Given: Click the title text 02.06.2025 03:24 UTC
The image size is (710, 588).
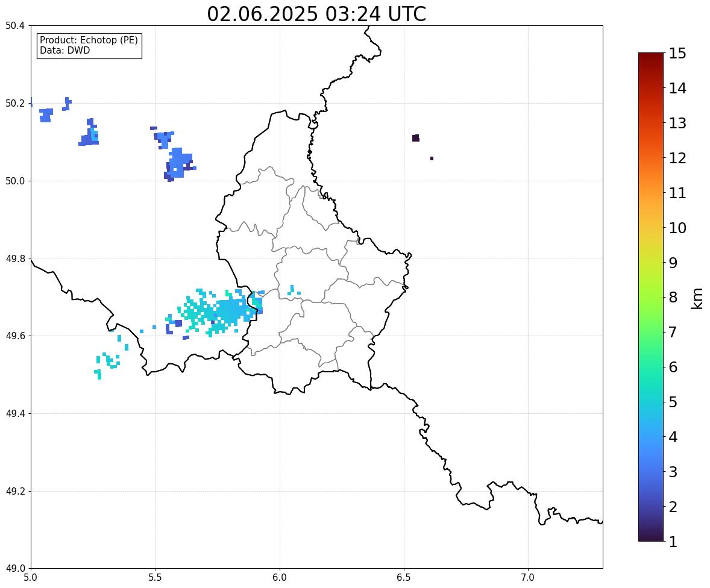Looking at the screenshot, I should (x=316, y=14).
